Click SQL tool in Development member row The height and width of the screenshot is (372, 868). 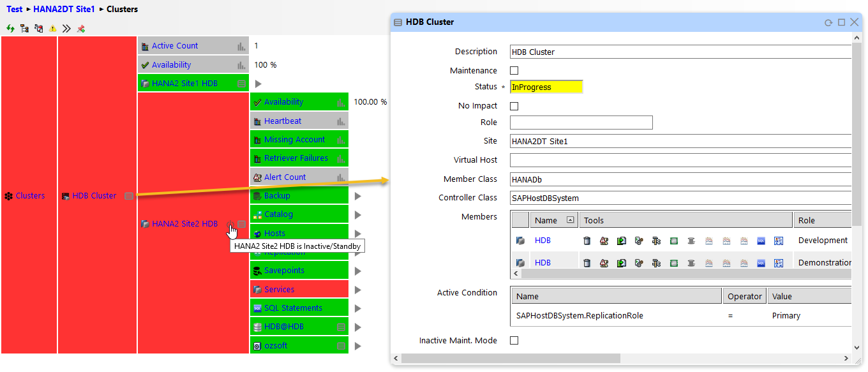point(761,241)
